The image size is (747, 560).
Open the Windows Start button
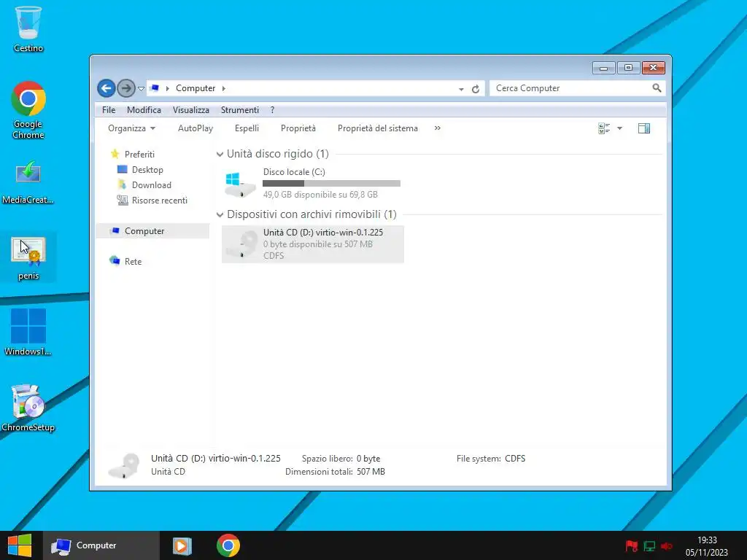click(x=20, y=545)
